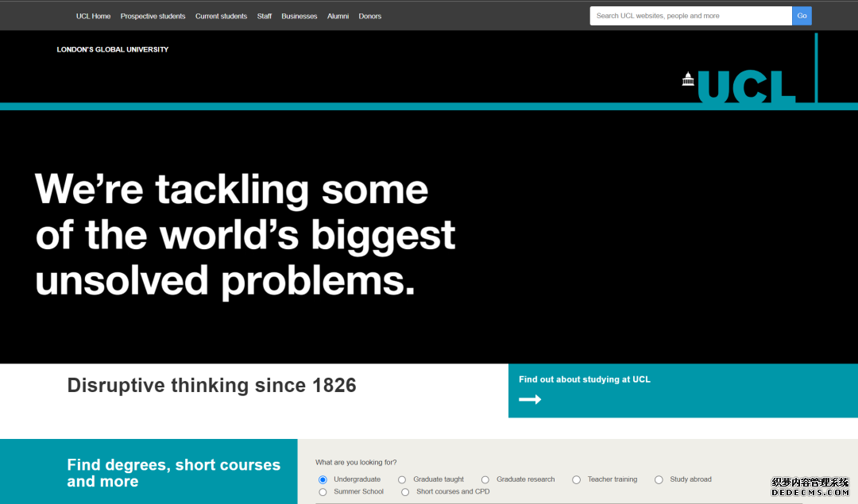Choose Short courses and CPD option
The width and height of the screenshot is (858, 504).
click(405, 492)
